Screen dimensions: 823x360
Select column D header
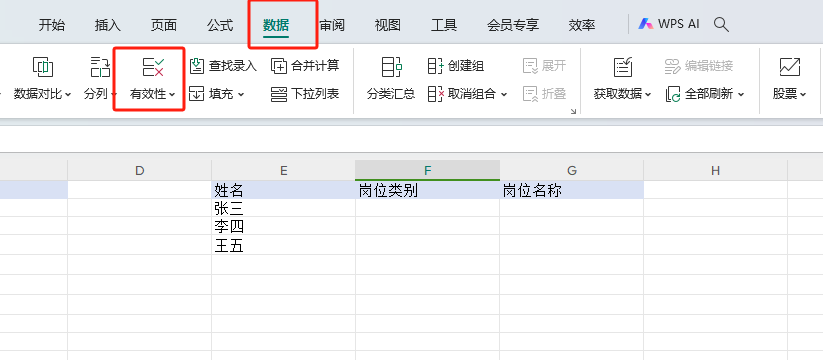tap(140, 171)
